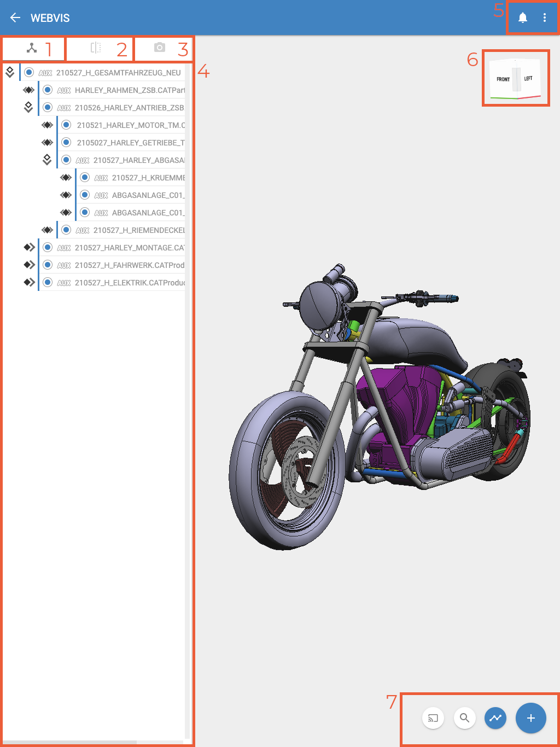Viewport: 560px width, 747px height.
Task: Toggle visibility of HARLEY_RAHMEN_ZSB.CATPart
Action: pyautogui.click(x=47, y=90)
